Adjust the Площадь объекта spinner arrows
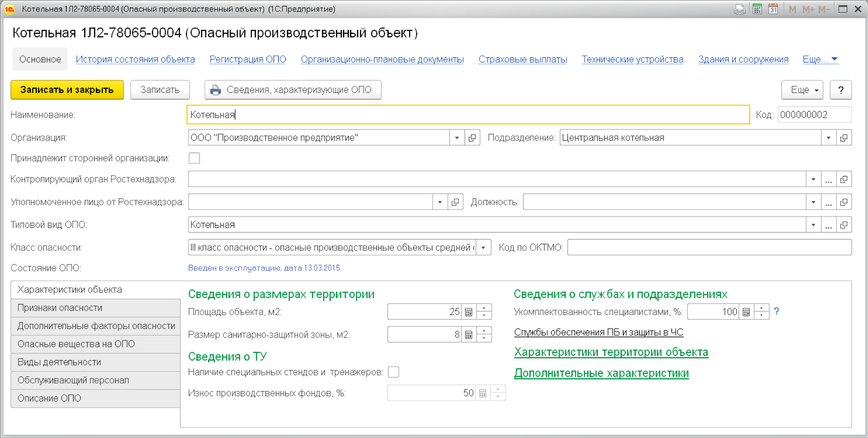868x438 pixels. tap(484, 312)
